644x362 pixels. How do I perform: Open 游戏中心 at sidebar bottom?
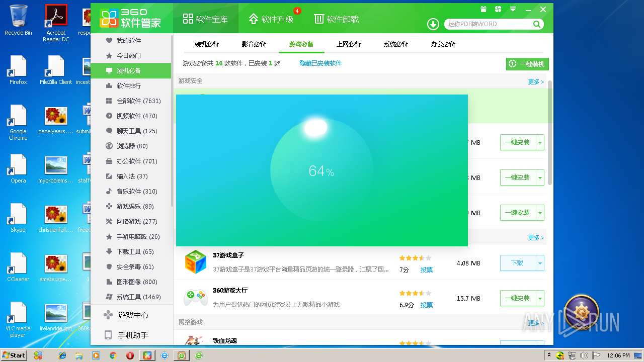pyautogui.click(x=132, y=315)
